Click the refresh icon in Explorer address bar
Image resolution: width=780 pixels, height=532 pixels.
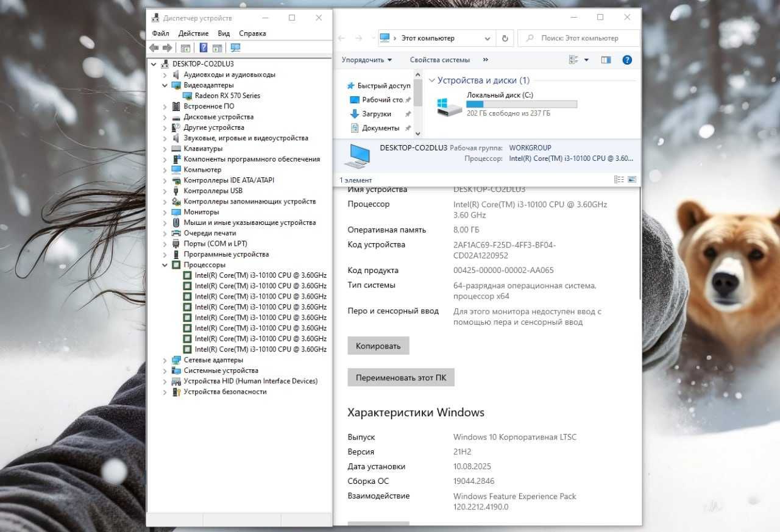click(x=505, y=38)
